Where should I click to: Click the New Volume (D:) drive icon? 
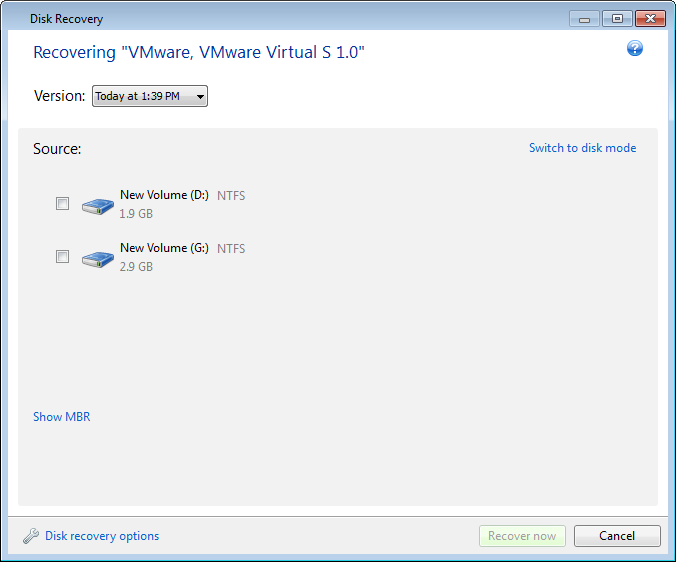pos(98,206)
